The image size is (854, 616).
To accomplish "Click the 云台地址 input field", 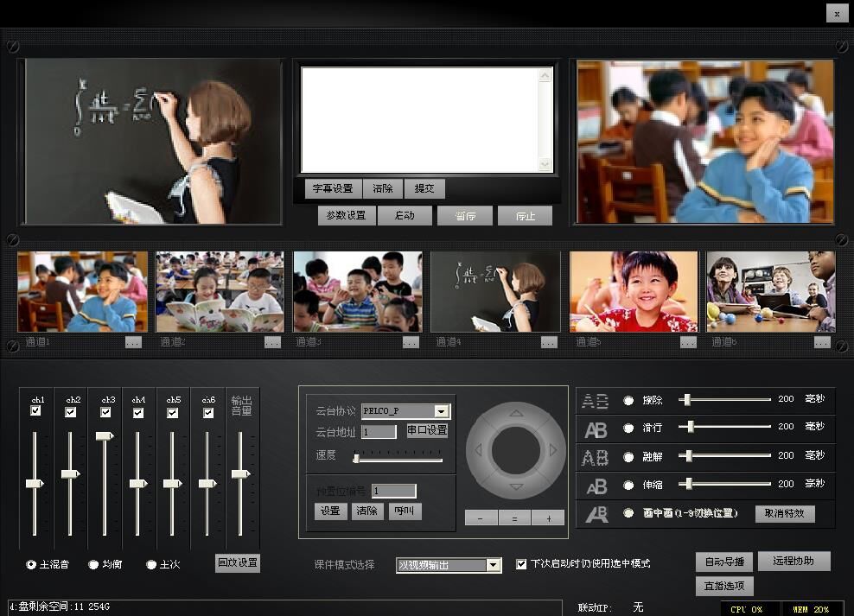I will pos(379,431).
